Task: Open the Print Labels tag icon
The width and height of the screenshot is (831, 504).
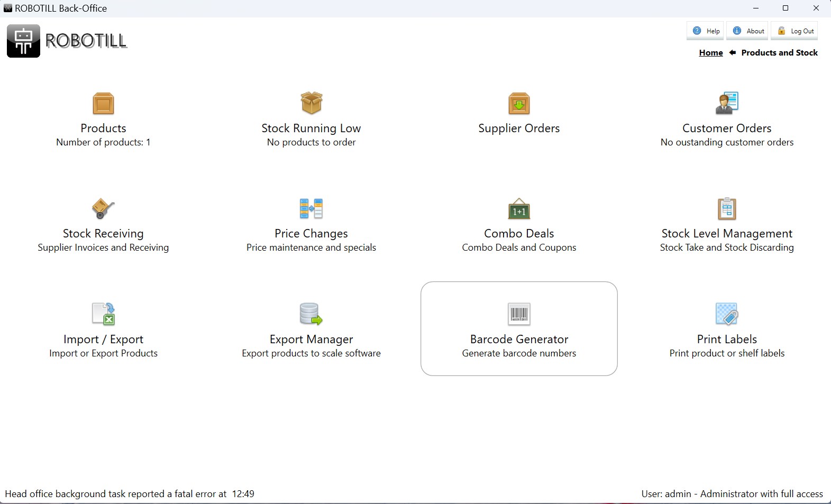Action: [727, 314]
